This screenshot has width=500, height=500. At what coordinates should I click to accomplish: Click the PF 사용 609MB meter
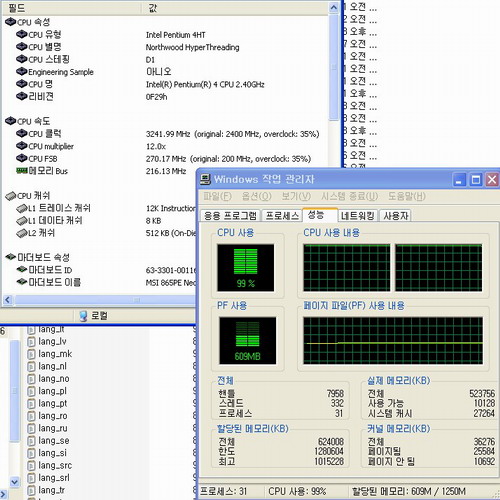[247, 340]
